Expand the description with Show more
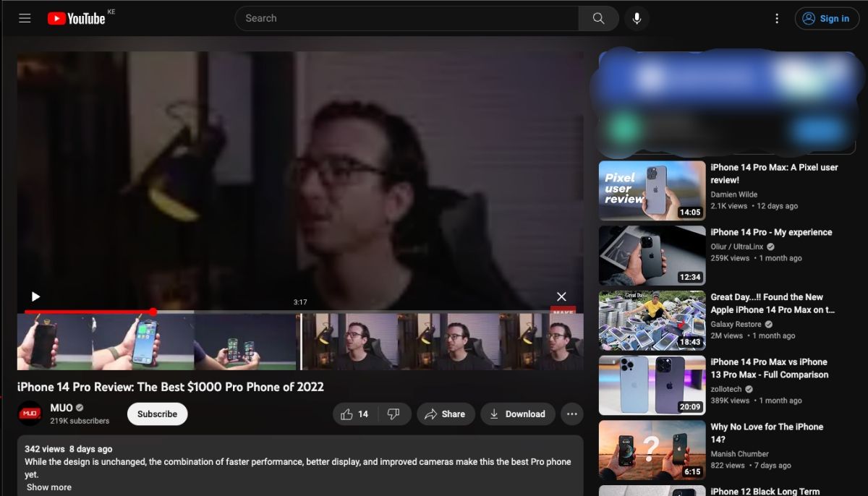This screenshot has height=496, width=868. click(48, 487)
